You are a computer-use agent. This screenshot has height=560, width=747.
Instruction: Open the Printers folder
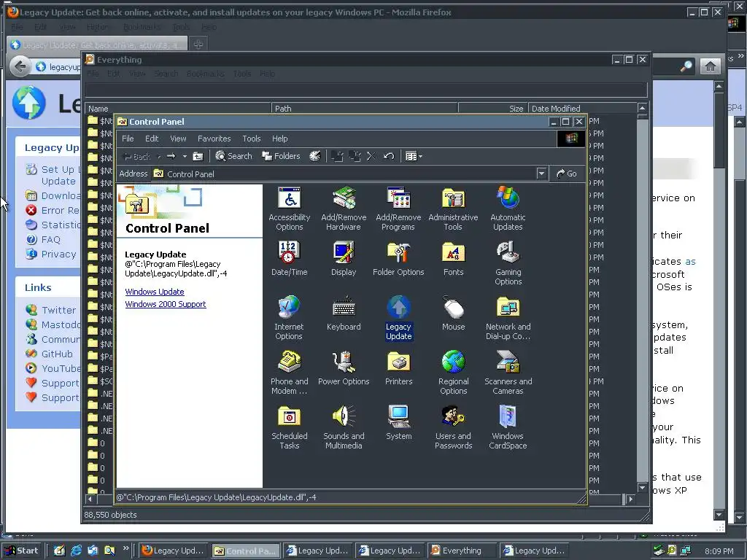[x=398, y=368]
